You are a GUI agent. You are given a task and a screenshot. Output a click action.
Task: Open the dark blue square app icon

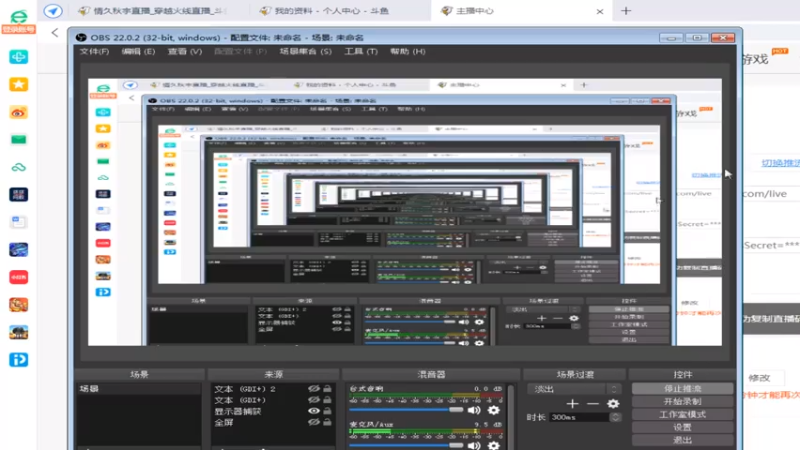(18, 194)
